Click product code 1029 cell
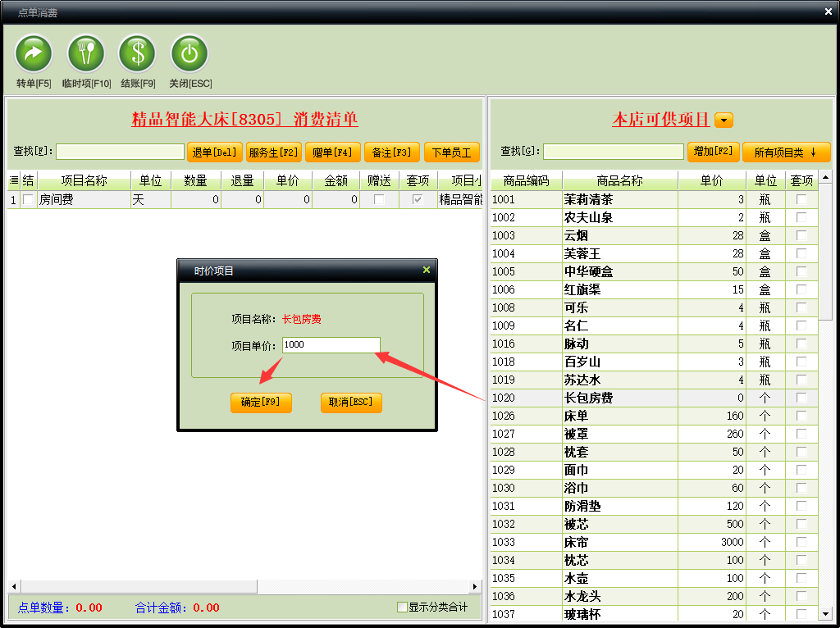Image resolution: width=840 pixels, height=628 pixels. click(x=526, y=470)
